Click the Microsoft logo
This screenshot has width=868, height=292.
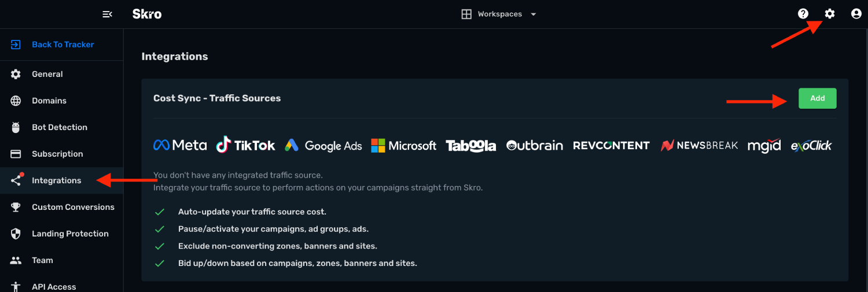click(x=403, y=145)
